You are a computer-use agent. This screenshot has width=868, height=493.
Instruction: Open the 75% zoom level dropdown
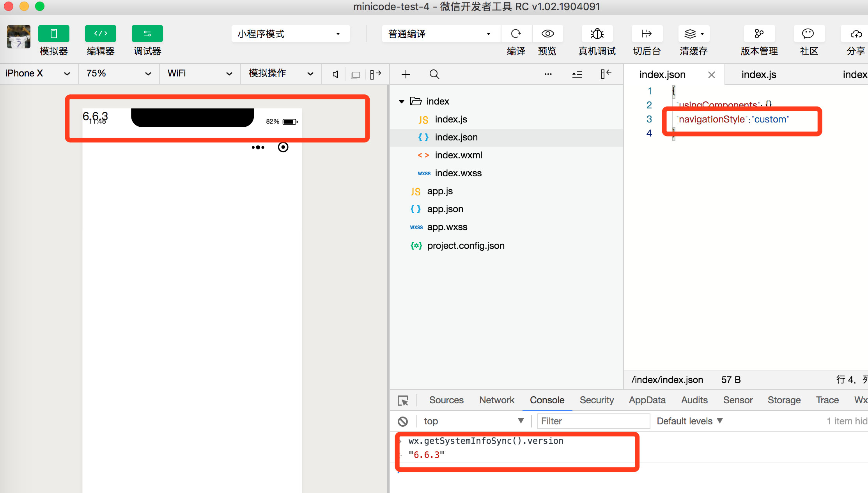pos(119,73)
